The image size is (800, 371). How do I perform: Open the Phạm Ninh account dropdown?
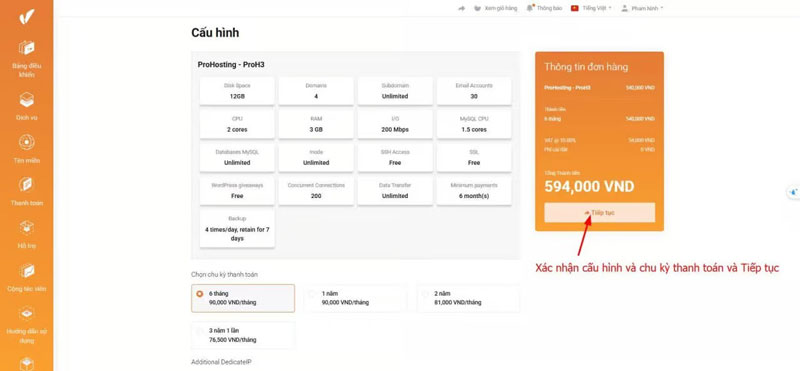click(x=647, y=8)
